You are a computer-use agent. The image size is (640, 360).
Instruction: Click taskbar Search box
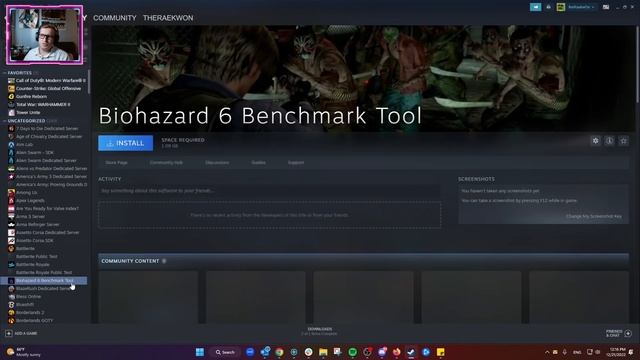coord(225,352)
